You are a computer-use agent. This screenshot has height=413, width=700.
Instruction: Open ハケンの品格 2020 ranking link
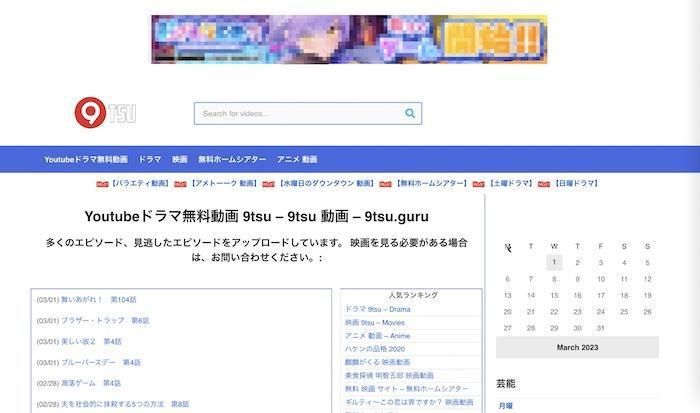click(x=375, y=349)
